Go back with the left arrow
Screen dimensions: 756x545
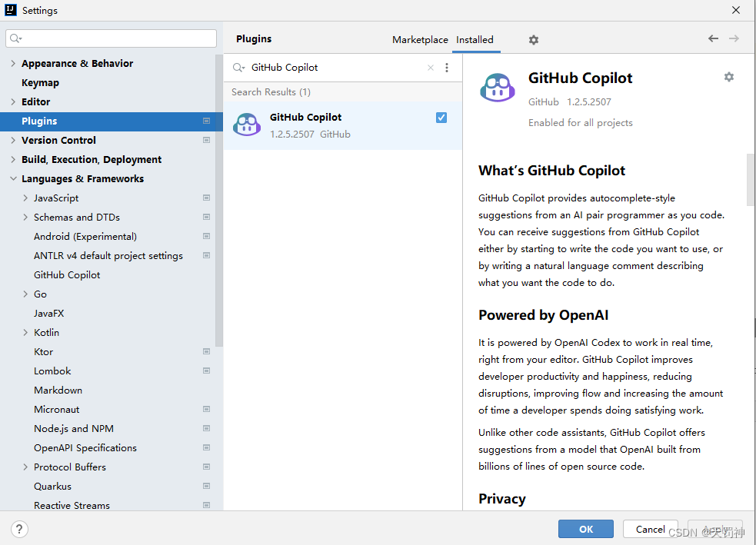pyautogui.click(x=713, y=38)
